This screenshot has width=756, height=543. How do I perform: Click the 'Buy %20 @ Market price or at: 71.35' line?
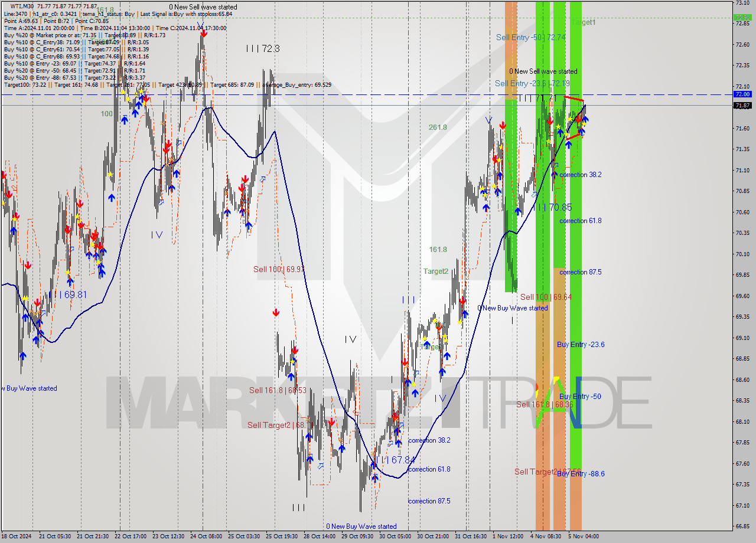pyautogui.click(x=50, y=35)
